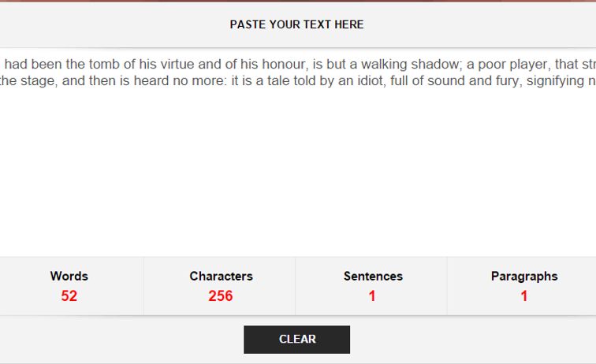
Task: Click the Characters statistic label
Action: pyautogui.click(x=221, y=277)
